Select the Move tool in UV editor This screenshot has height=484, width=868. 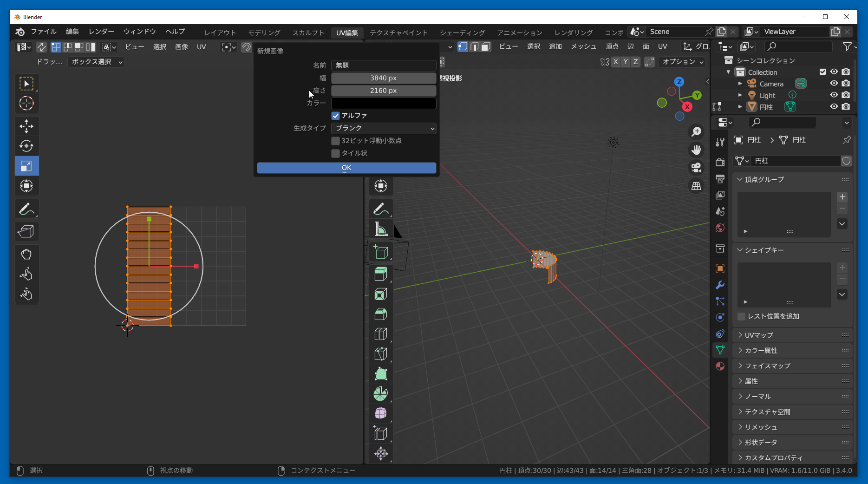tap(26, 126)
